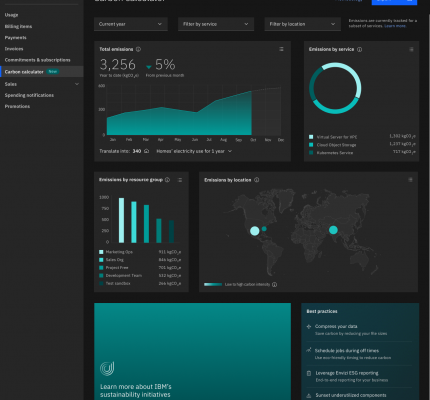Click the 1,392 kgCO2e service value
This screenshot has height=400, width=430.
402,136
